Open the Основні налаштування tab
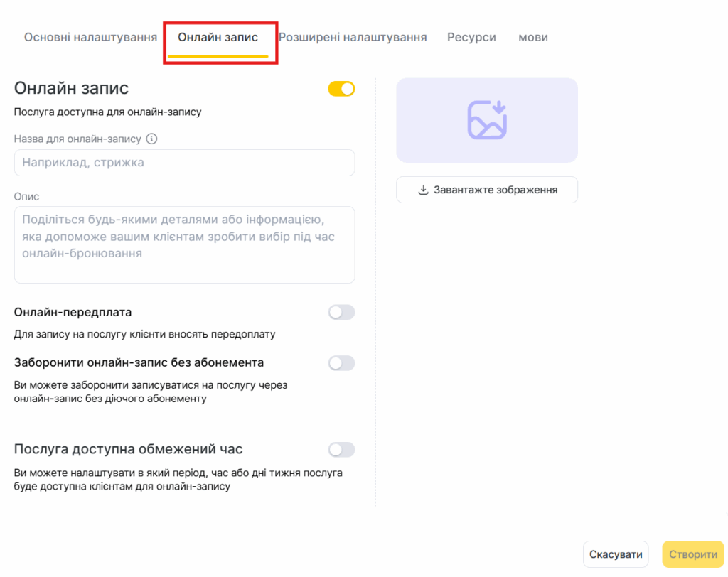Viewport: 728px width, 577px height. click(90, 37)
